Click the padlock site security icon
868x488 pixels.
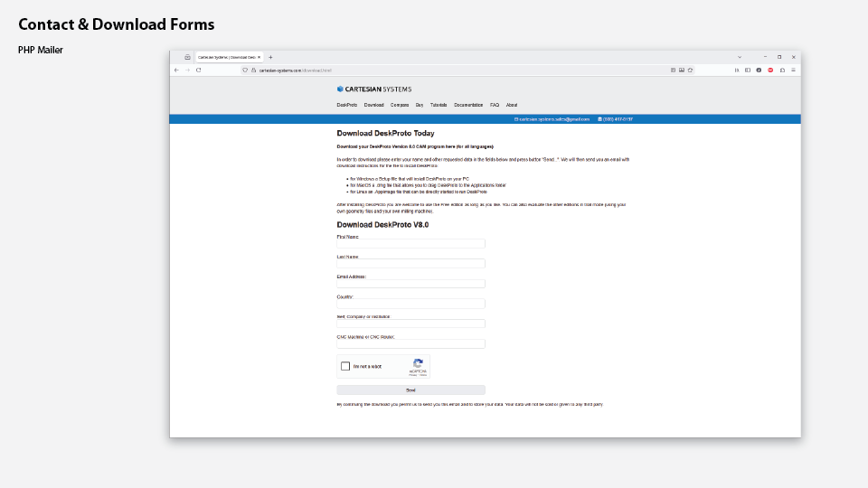(253, 70)
